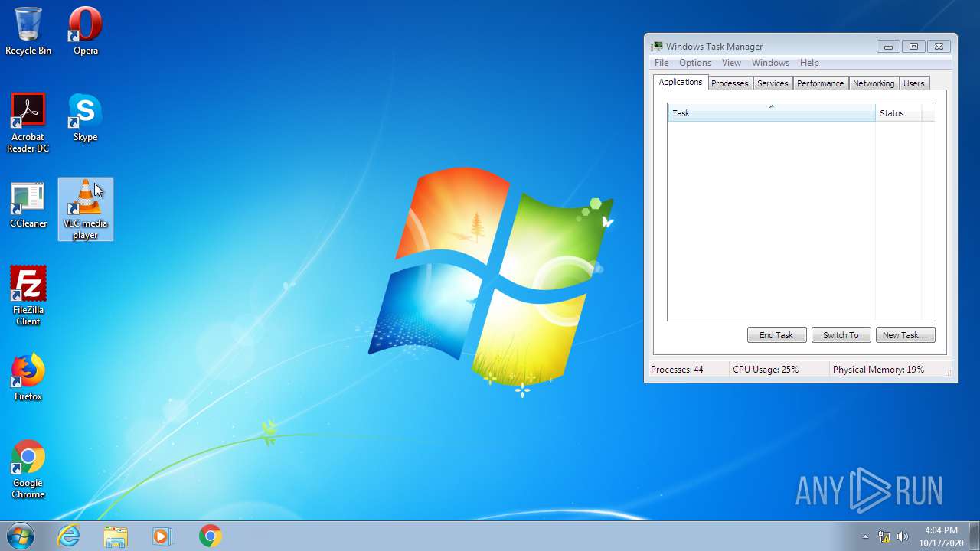Image resolution: width=980 pixels, height=551 pixels.
Task: Click the CPU Usage: 25% status entry
Action: [x=766, y=370]
